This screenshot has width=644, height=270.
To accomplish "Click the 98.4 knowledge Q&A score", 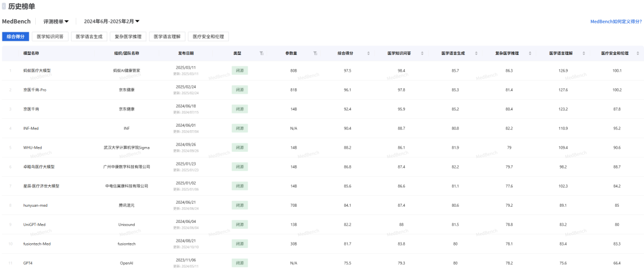I will point(401,70).
